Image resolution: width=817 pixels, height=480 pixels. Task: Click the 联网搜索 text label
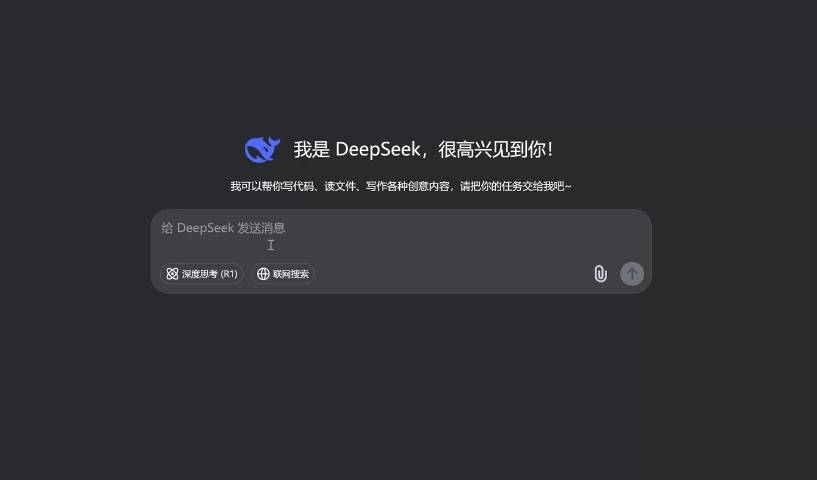click(x=291, y=274)
